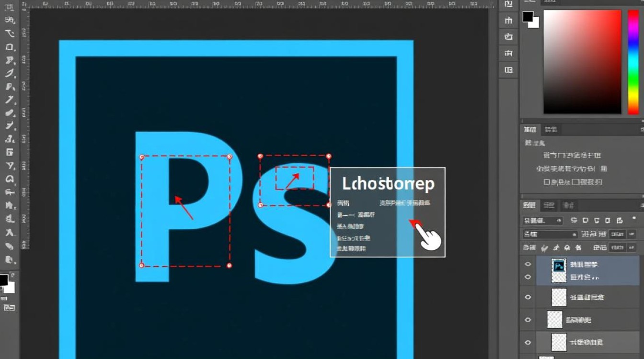Switch to first tab of middle properties panel
644x359 pixels.
530,129
